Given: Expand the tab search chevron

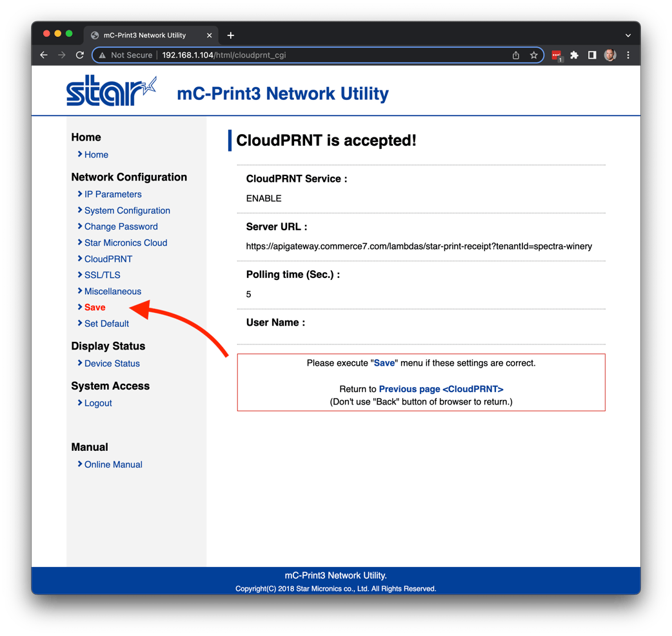Looking at the screenshot, I should tap(628, 35).
